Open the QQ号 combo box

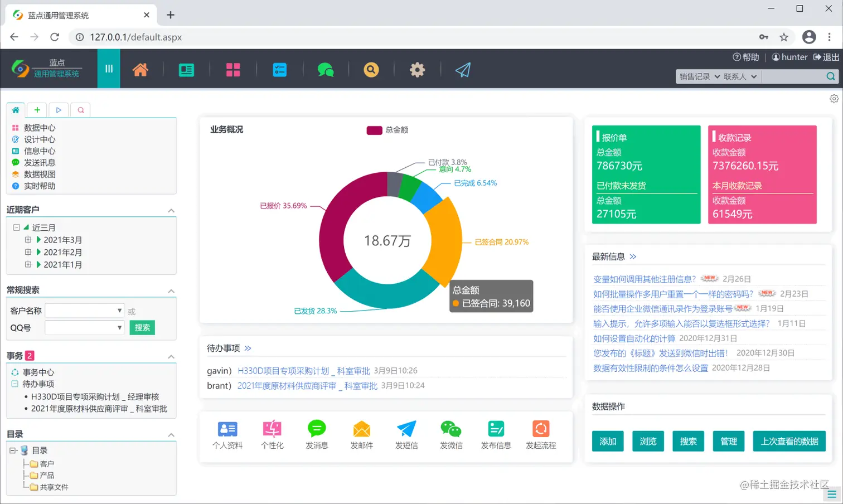(x=84, y=328)
